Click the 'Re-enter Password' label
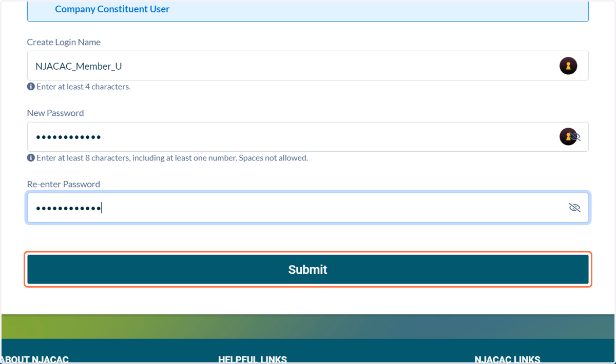Image resolution: width=616 pixels, height=364 pixels. coord(64,184)
